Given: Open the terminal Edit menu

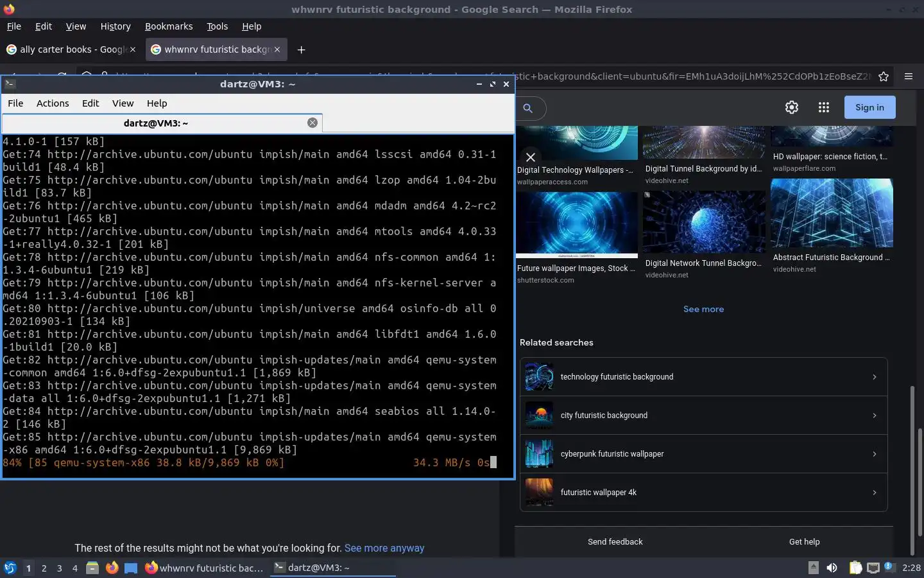Looking at the screenshot, I should 90,103.
